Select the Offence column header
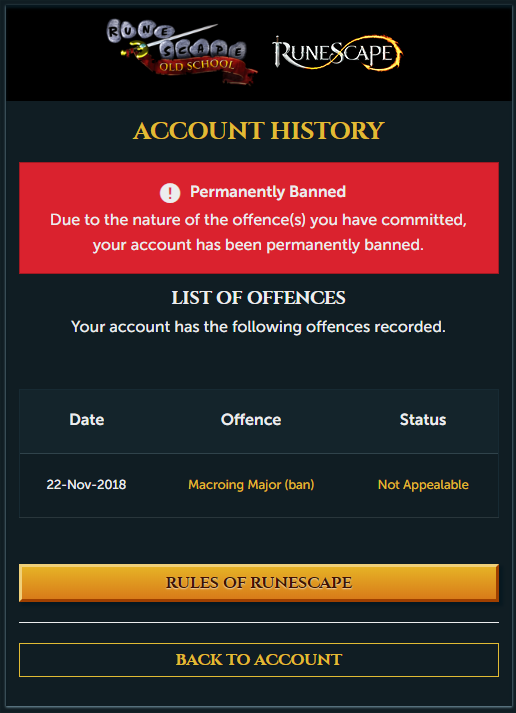516x713 pixels. (x=251, y=419)
